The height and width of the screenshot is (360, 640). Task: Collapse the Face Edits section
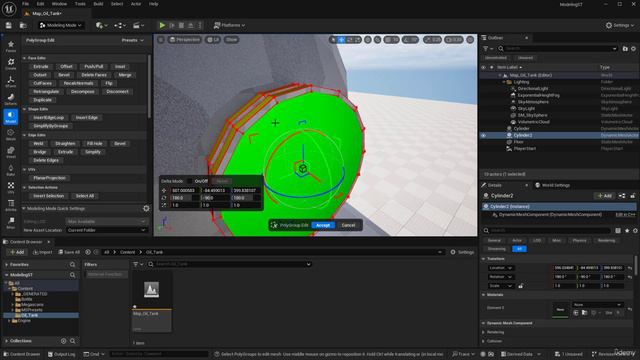24,58
